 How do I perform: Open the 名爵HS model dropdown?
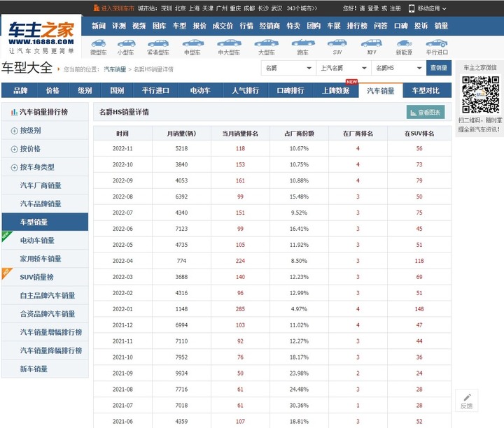[398, 68]
